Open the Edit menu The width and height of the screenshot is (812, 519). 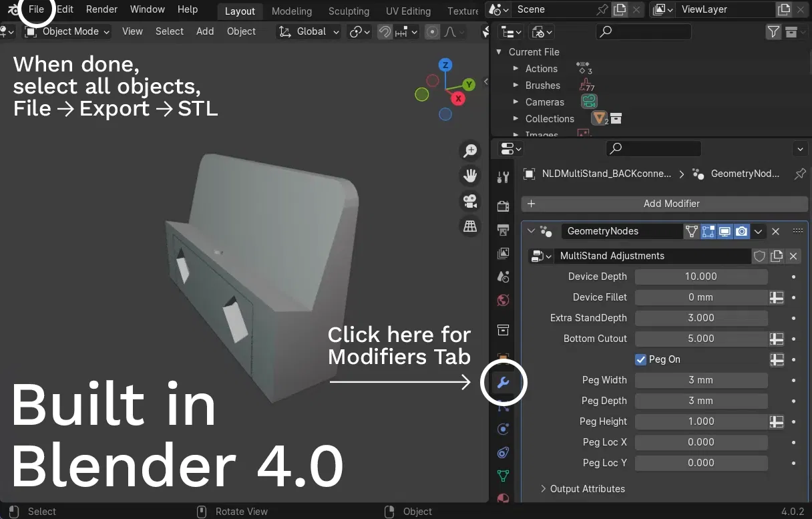coord(65,9)
